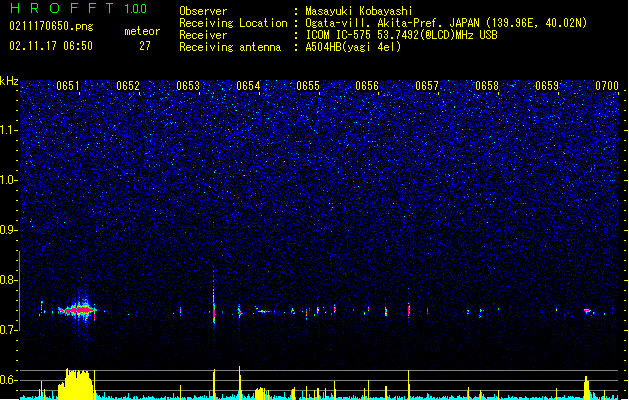
Task: Click the 0.8 kHz axis label
Action: tap(9, 280)
